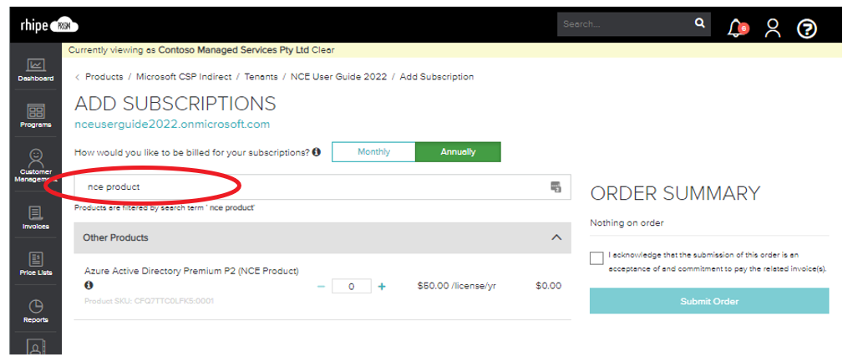Viewport: 868px width, 362px height.
Task: Go to Tenants breadcrumb
Action: 261,77
